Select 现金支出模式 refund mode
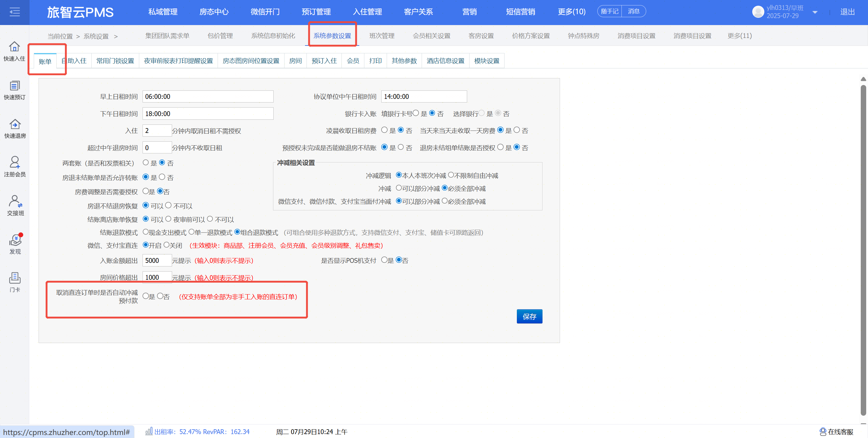Image resolution: width=868 pixels, height=438 pixels. [146, 232]
